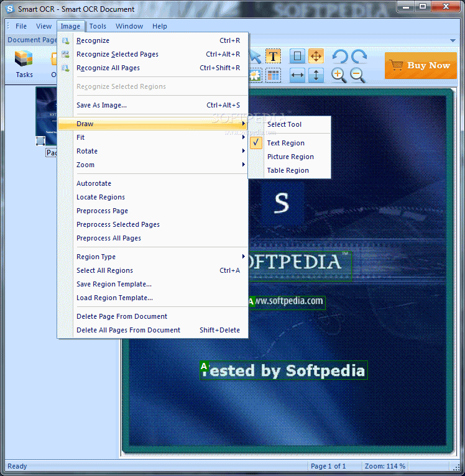This screenshot has height=476, width=465.
Task: Choose Preprocess Page
Action: point(152,211)
